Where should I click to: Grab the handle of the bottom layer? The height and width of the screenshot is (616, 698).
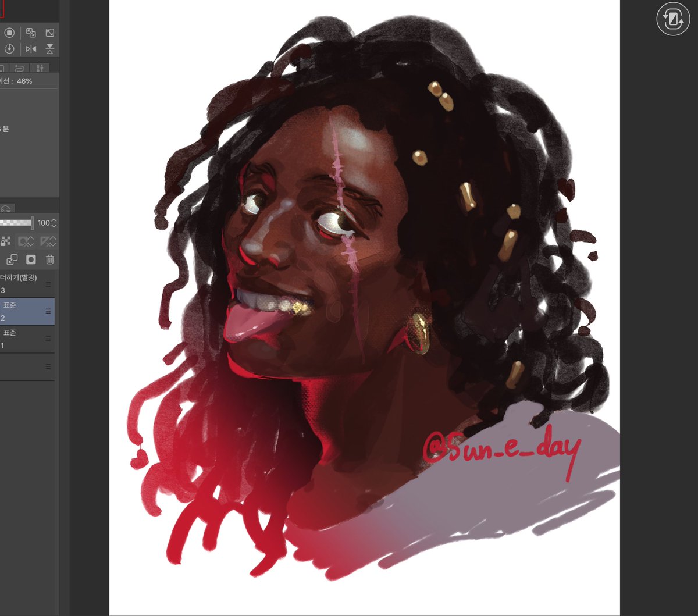[48, 367]
